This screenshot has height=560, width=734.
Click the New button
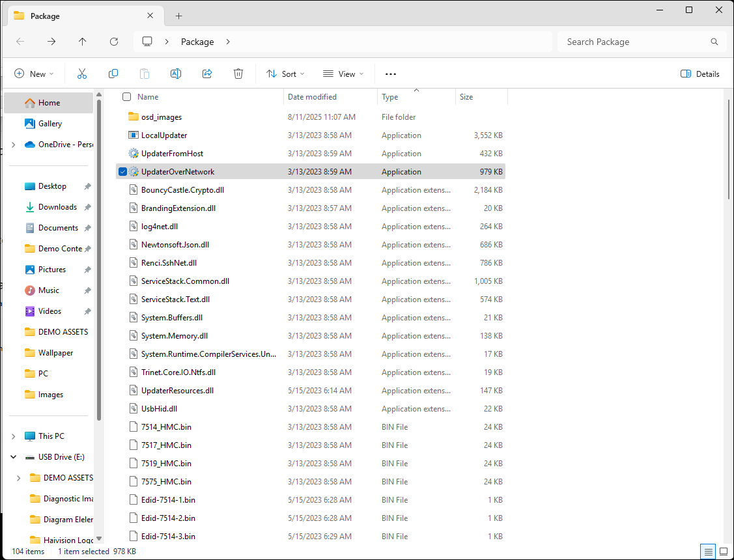(34, 74)
